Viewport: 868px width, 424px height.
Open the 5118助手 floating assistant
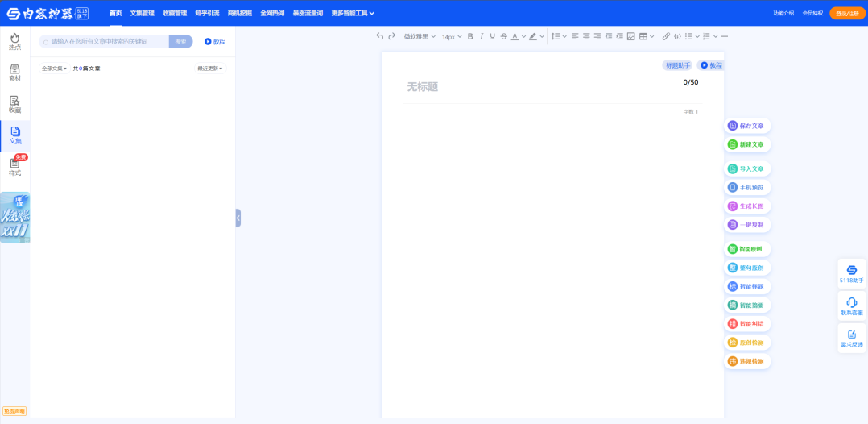click(x=851, y=273)
